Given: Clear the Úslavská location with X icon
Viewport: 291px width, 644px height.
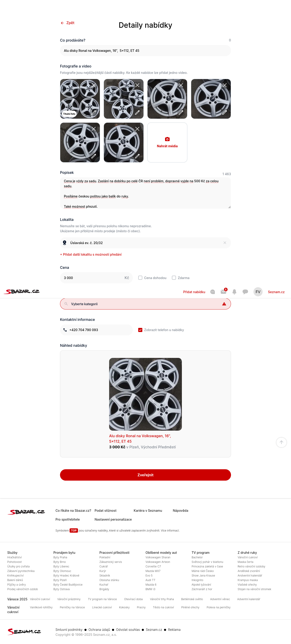Looking at the screenshot, I should click(225, 243).
